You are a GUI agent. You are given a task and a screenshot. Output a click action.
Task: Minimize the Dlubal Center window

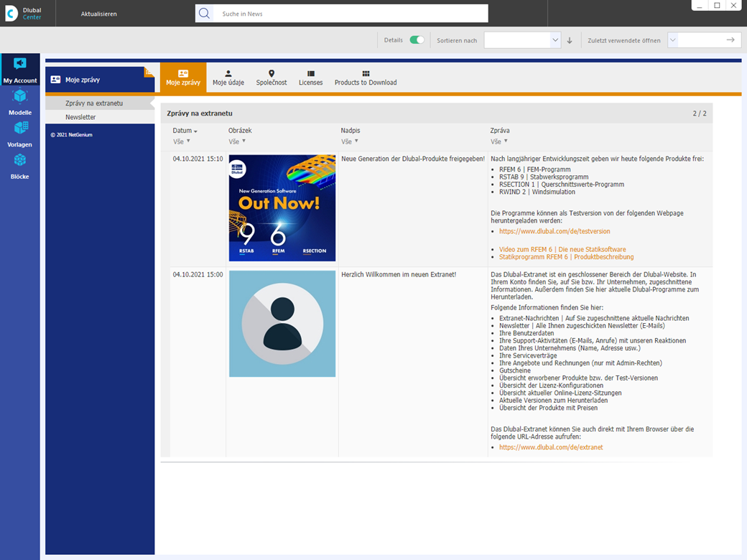coord(700,5)
